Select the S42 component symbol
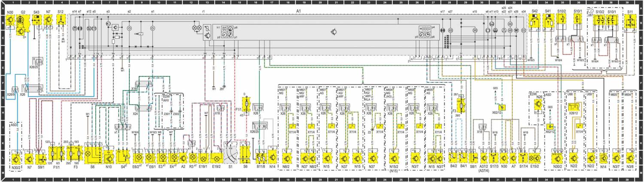Screen dimensions: 644x182 point(535,21)
